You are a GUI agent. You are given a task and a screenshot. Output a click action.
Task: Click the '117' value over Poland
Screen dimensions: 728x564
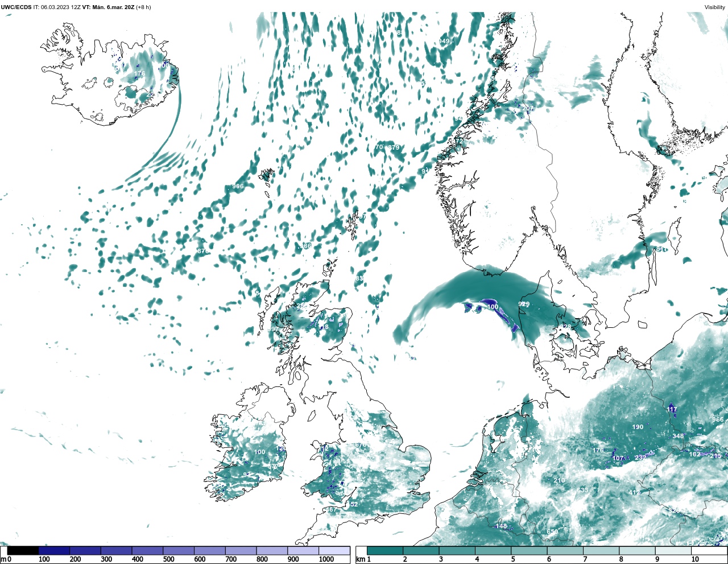[x=672, y=409]
